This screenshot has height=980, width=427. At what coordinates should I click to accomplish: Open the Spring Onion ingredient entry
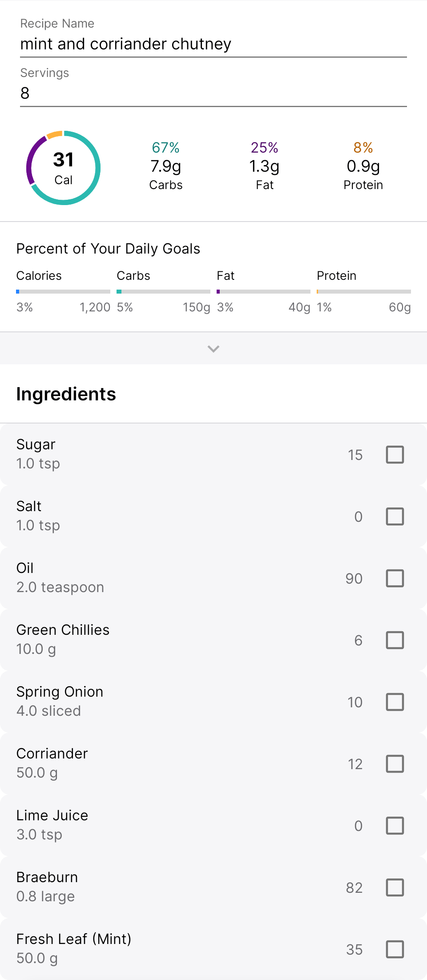[178, 702]
